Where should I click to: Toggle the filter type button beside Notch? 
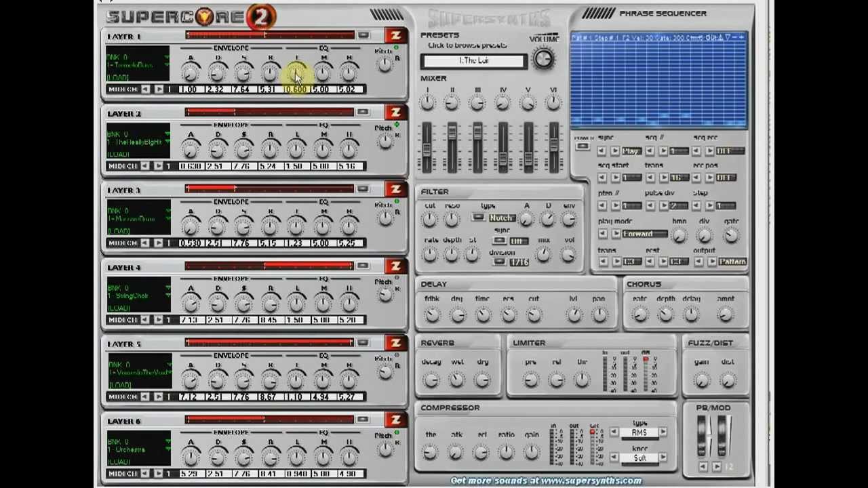tap(478, 218)
